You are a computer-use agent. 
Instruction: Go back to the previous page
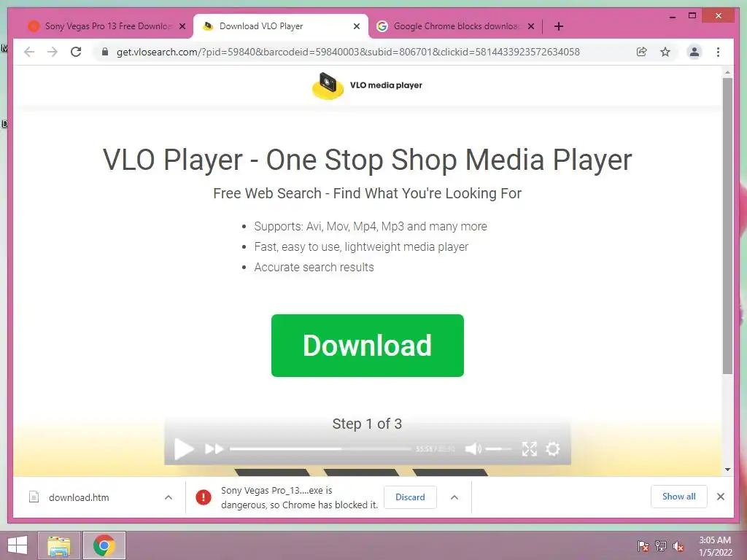[29, 52]
